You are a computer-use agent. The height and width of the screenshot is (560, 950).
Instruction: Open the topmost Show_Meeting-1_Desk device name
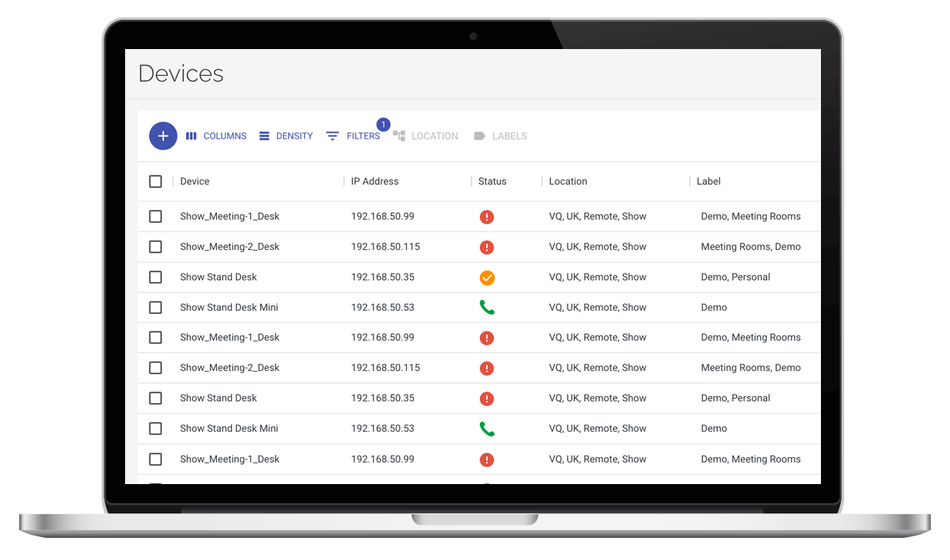coord(230,217)
